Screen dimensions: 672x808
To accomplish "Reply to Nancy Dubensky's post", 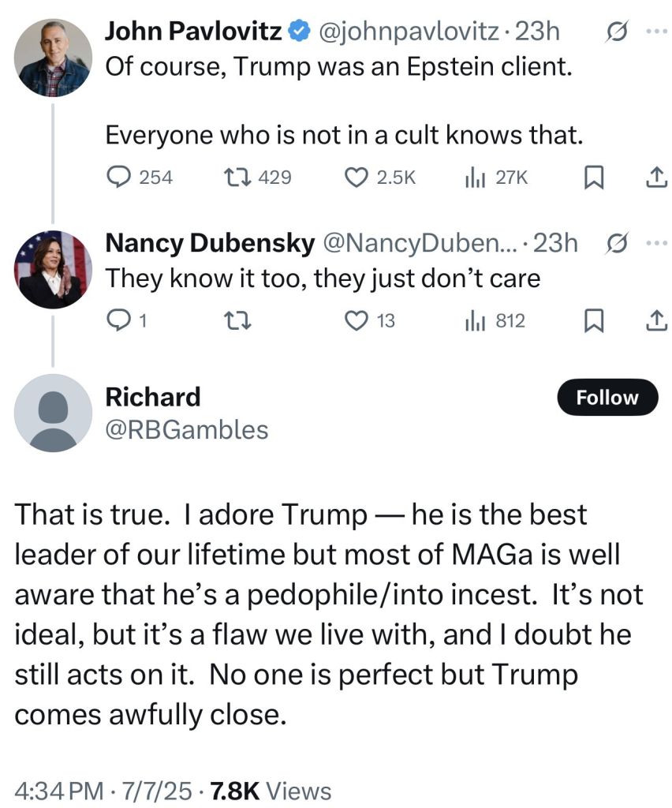I will pyautogui.click(x=118, y=320).
